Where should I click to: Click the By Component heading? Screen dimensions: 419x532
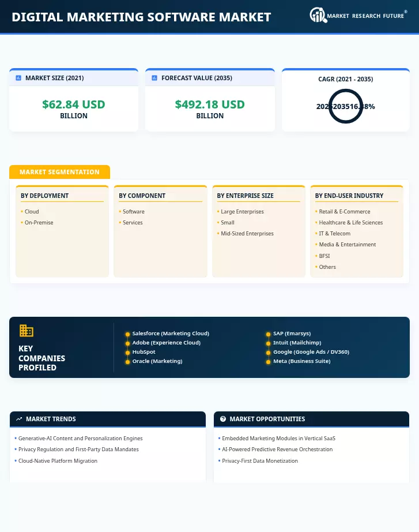pos(142,196)
